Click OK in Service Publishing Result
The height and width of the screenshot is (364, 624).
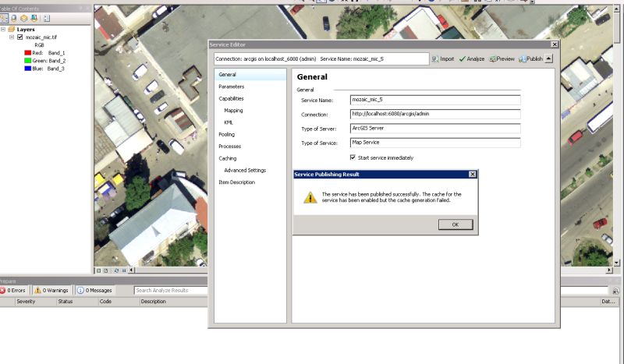pos(456,224)
